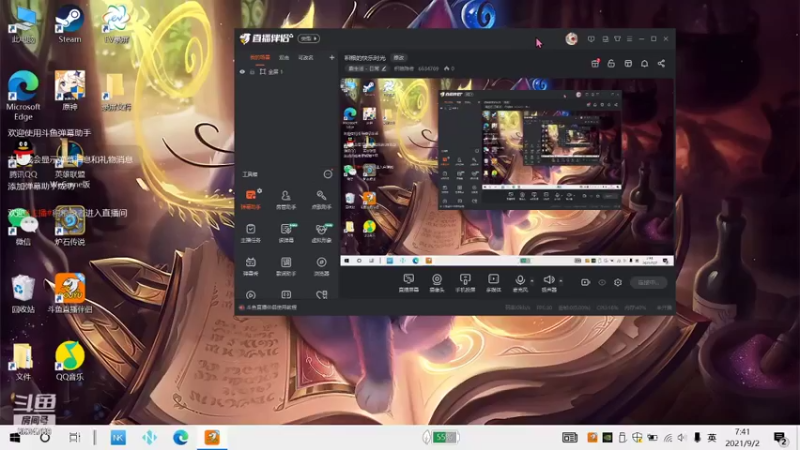The width and height of the screenshot is (800, 450).
Task: Open the hamburger menu in the title bar
Action: tap(630, 39)
